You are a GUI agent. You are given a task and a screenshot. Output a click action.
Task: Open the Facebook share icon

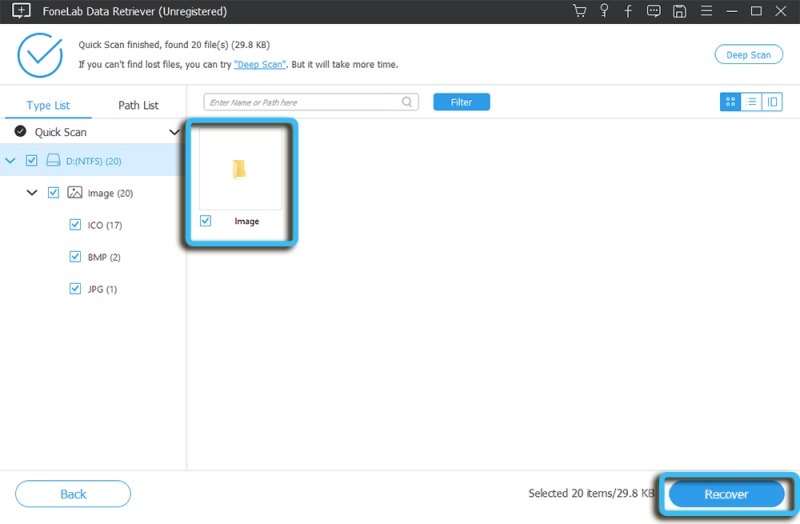click(x=628, y=11)
